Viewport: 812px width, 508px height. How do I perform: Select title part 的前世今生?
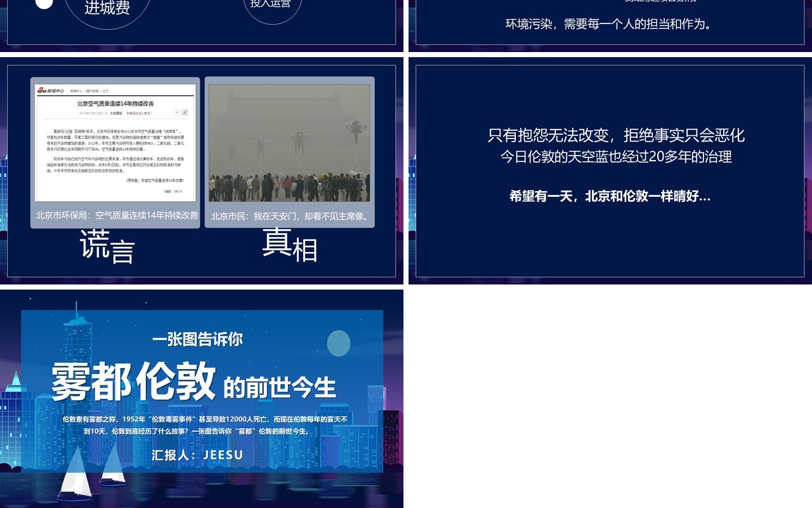click(x=280, y=387)
